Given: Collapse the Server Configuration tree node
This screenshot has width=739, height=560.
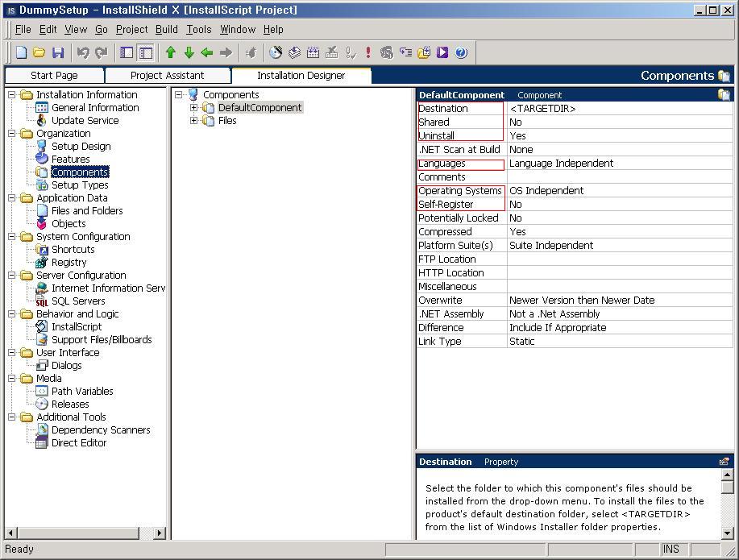Looking at the screenshot, I should 12,276.
